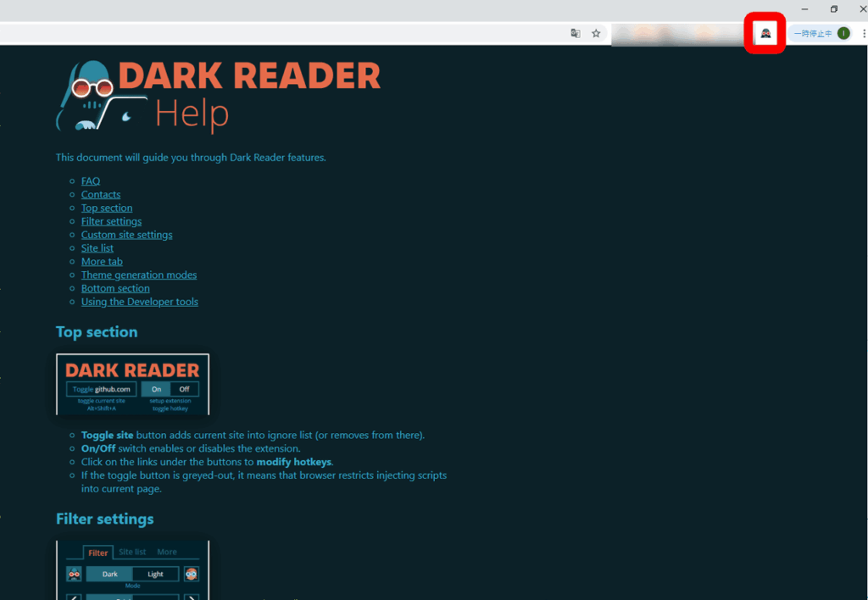Click the 'Top section' heading text

pyautogui.click(x=97, y=332)
